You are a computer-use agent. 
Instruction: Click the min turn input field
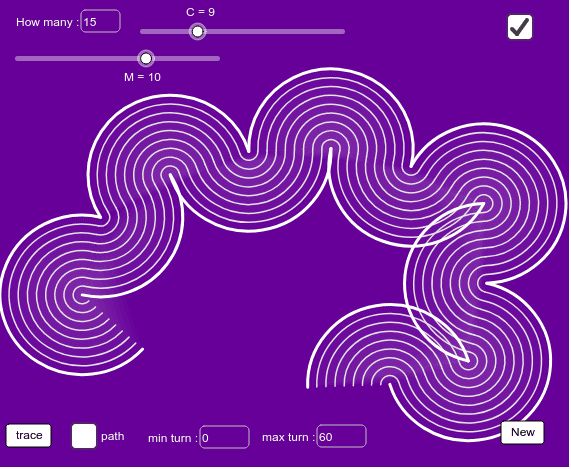[224, 437]
